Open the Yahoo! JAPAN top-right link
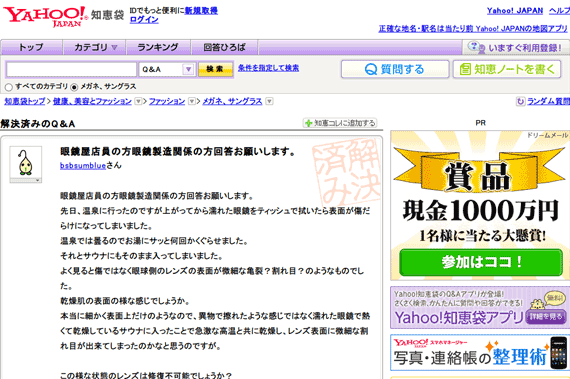The image size is (570, 379). pos(515,11)
